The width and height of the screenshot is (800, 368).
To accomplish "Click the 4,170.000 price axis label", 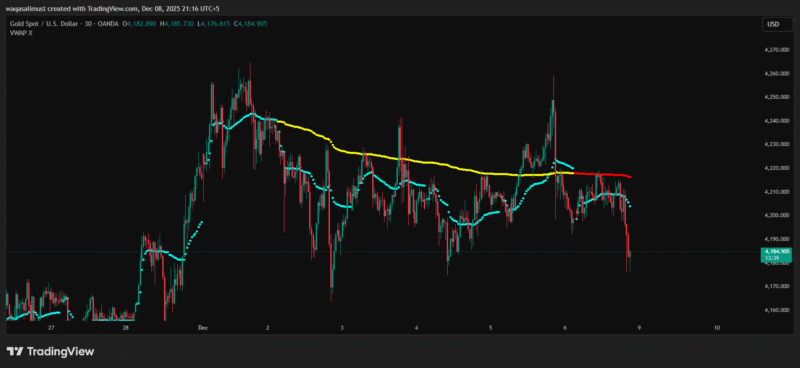I will (x=776, y=286).
